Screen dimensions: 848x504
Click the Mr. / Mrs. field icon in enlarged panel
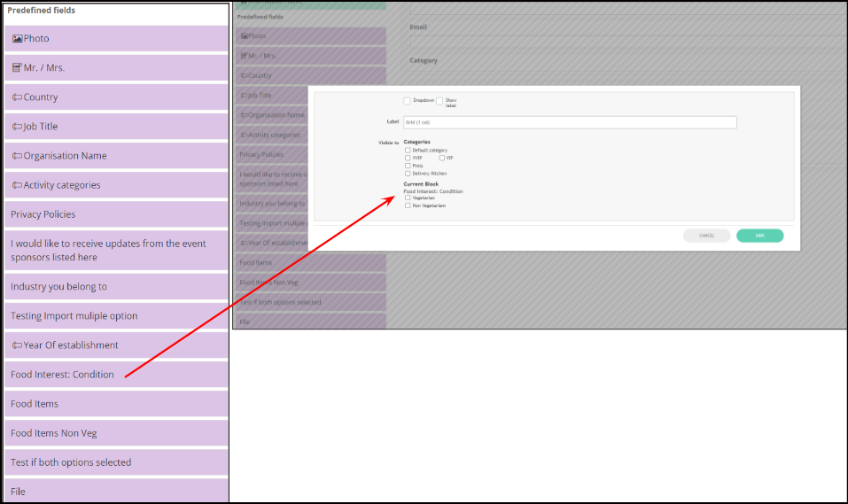pos(18,67)
